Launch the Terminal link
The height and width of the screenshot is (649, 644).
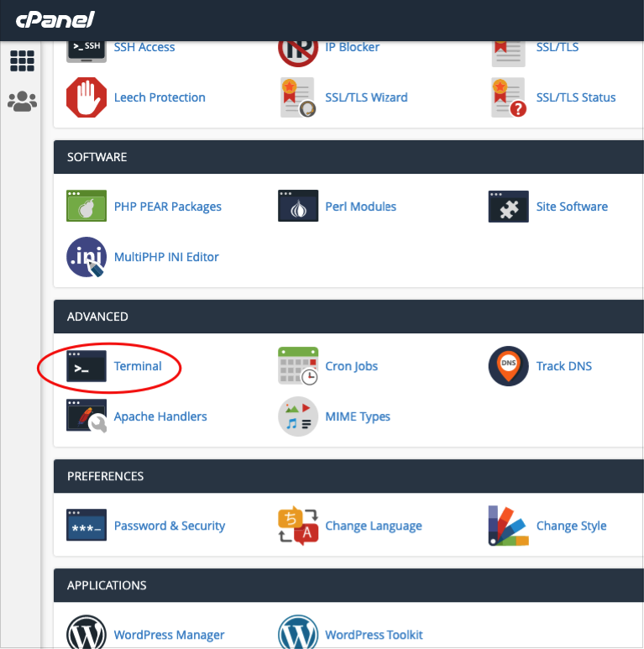(138, 366)
